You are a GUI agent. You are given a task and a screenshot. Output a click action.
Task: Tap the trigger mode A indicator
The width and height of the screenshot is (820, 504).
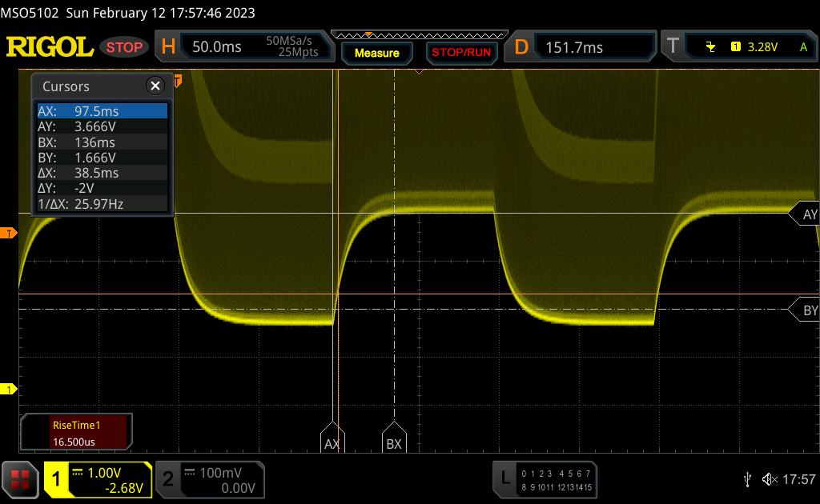(x=803, y=47)
